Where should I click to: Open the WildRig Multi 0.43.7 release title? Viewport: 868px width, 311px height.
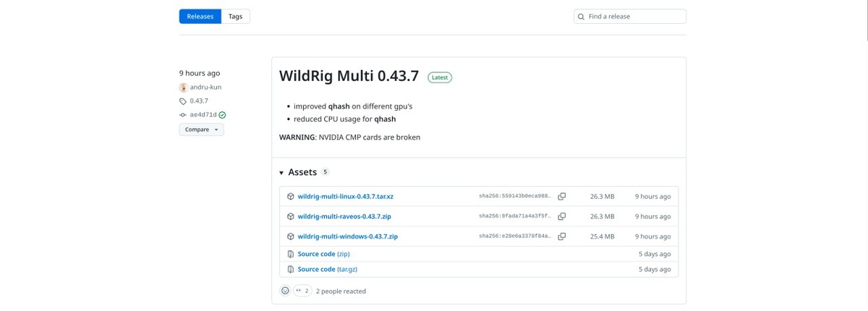point(349,76)
